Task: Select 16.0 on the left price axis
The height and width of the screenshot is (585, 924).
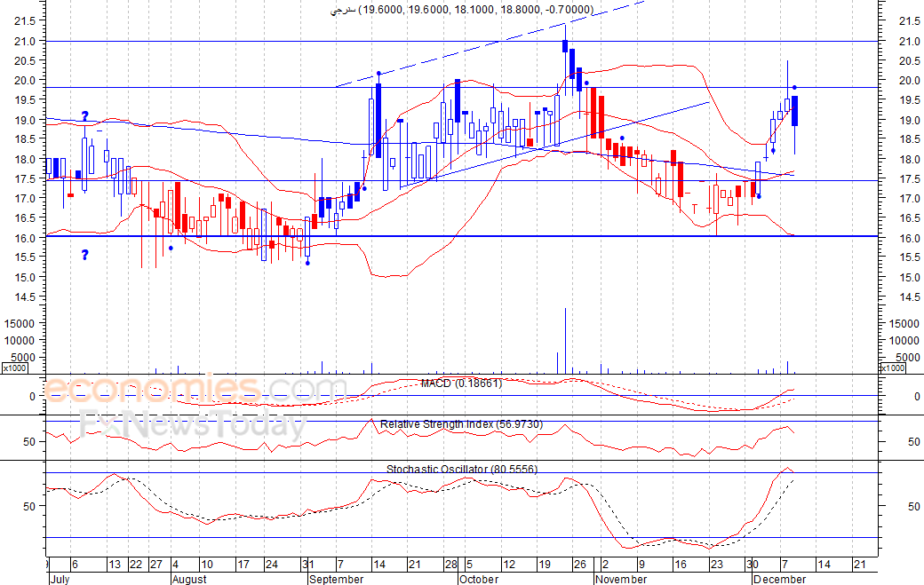Action: click(x=26, y=238)
